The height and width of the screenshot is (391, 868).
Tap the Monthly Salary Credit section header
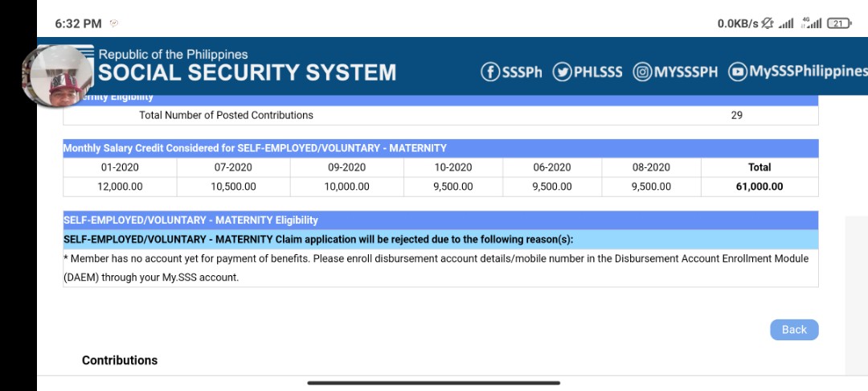(x=440, y=148)
